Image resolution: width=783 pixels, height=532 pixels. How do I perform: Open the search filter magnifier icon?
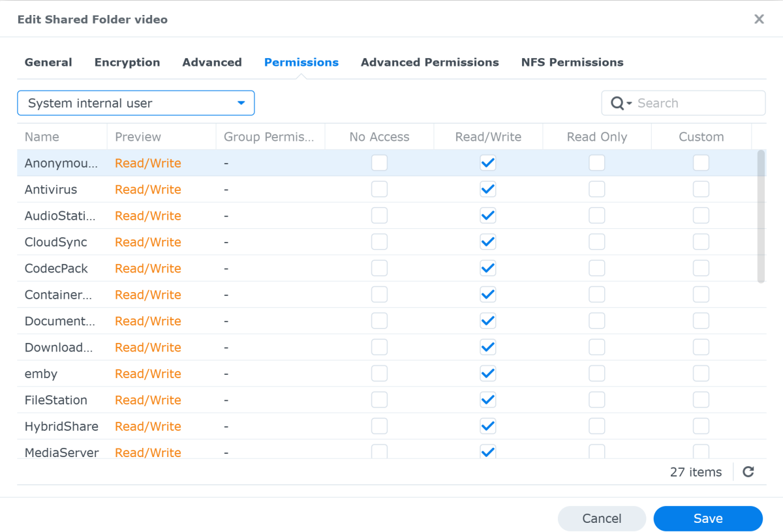[x=617, y=102]
